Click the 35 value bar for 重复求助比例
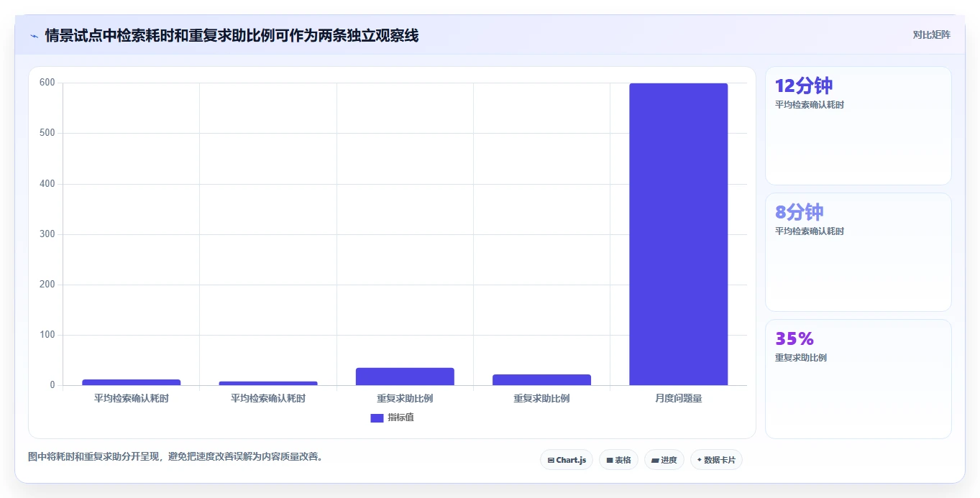 click(405, 377)
